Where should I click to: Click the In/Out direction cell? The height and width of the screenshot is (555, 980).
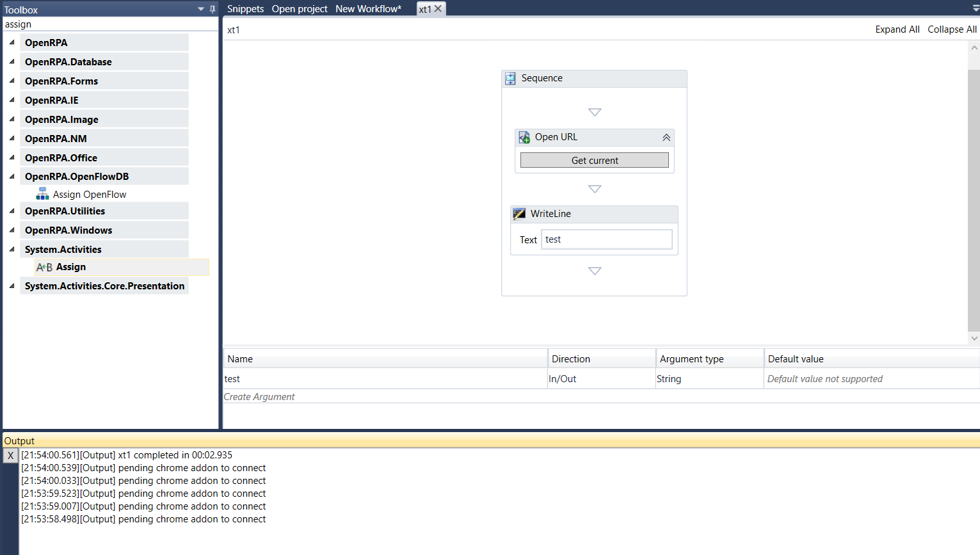point(601,379)
